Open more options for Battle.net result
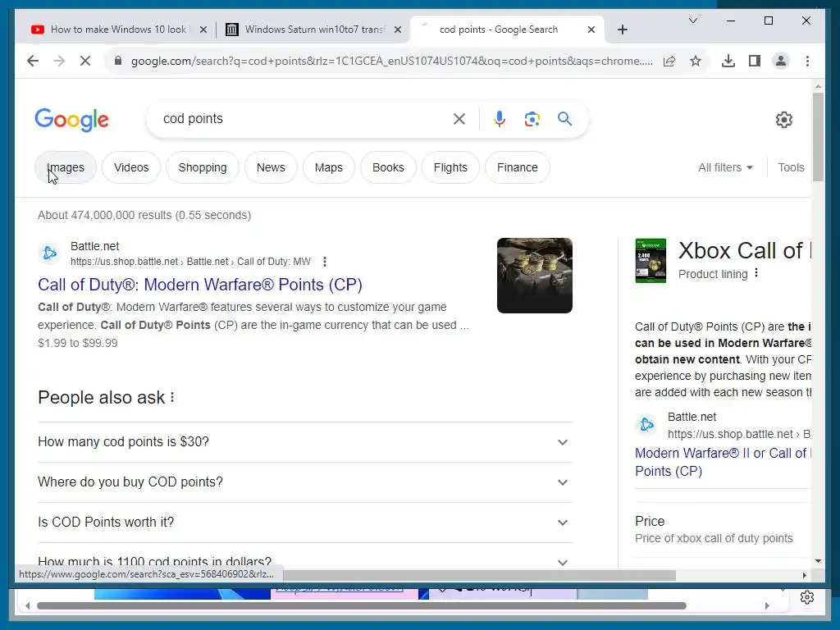 (x=325, y=262)
